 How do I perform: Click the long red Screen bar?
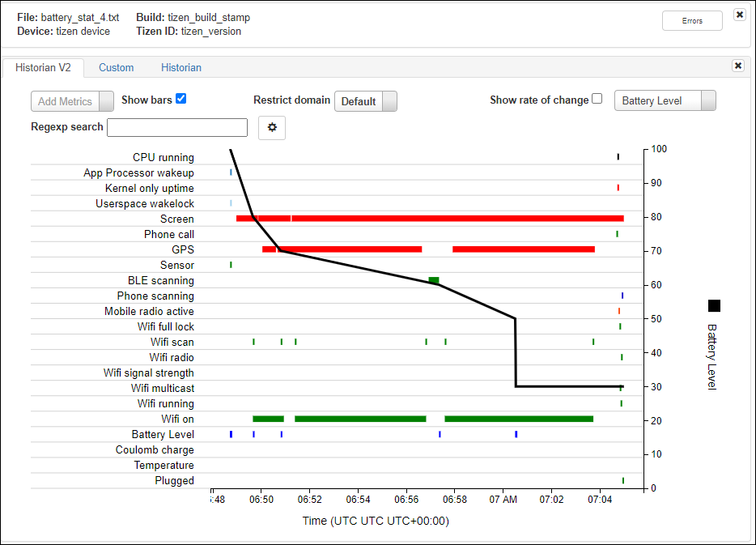click(x=457, y=219)
